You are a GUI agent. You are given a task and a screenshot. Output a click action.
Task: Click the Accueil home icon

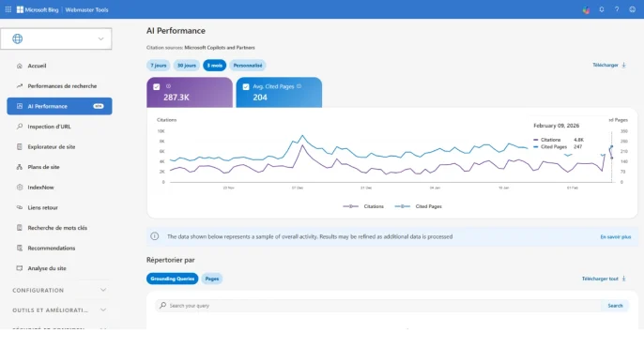point(20,66)
